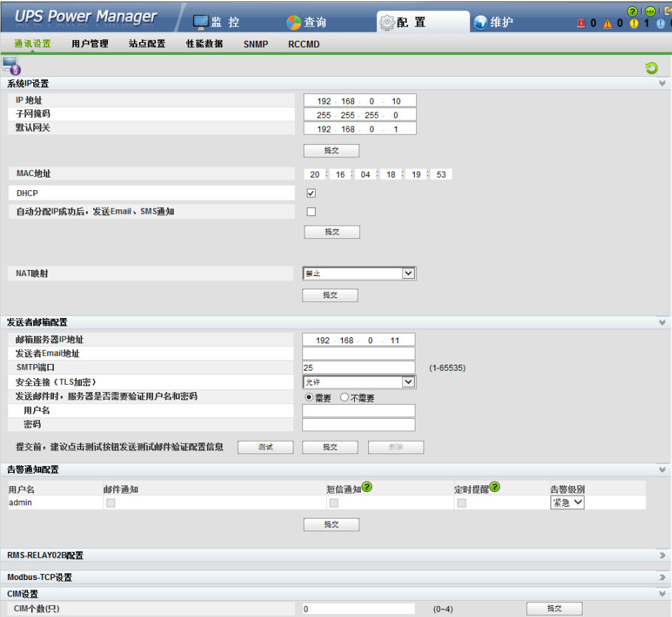Click the green refresh arrow icon
Image resolution: width=672 pixels, height=617 pixels.
(x=651, y=68)
